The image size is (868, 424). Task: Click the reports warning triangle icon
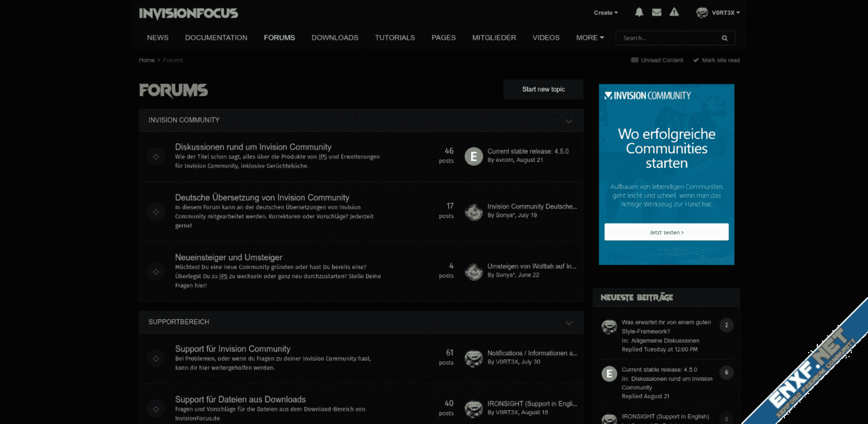pyautogui.click(x=674, y=13)
